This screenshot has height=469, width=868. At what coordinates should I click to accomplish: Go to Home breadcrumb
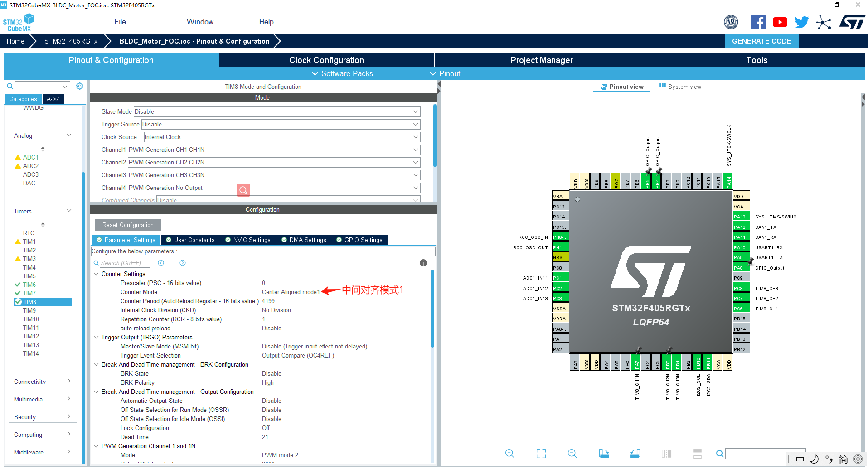click(x=15, y=41)
